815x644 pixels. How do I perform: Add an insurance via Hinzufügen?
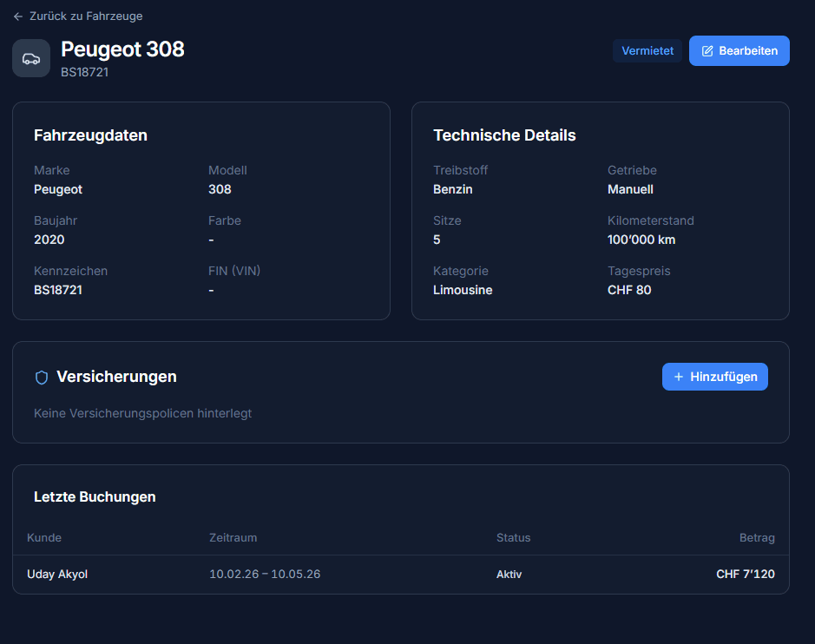(714, 377)
